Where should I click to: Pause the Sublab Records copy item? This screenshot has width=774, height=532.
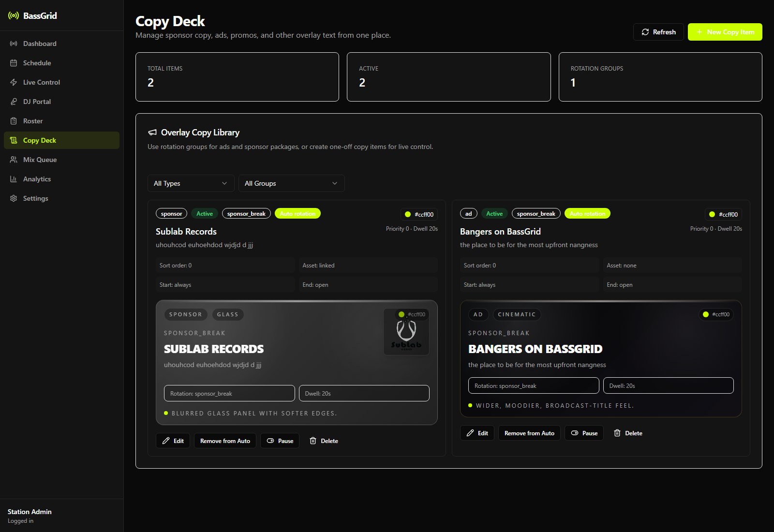point(280,441)
